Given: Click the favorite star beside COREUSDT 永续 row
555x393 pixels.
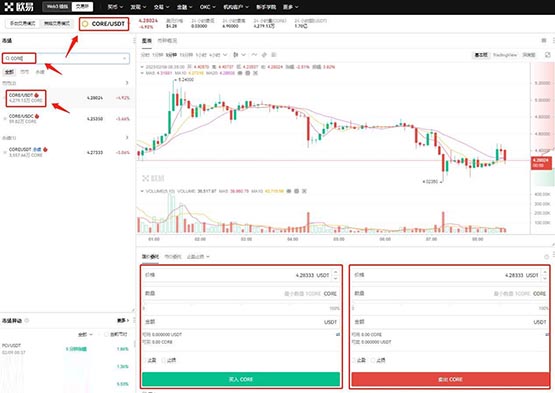Looking at the screenshot, I should (x=5, y=153).
